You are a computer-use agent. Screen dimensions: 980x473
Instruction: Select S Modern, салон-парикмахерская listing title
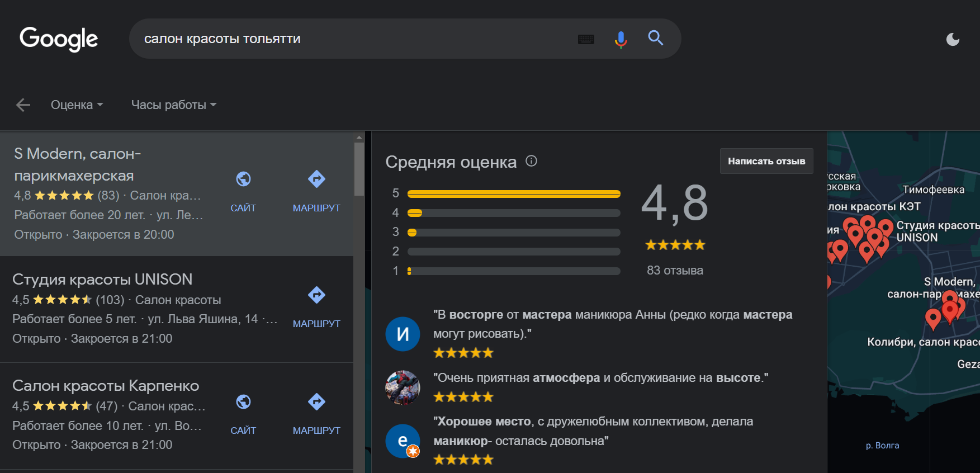(78, 164)
